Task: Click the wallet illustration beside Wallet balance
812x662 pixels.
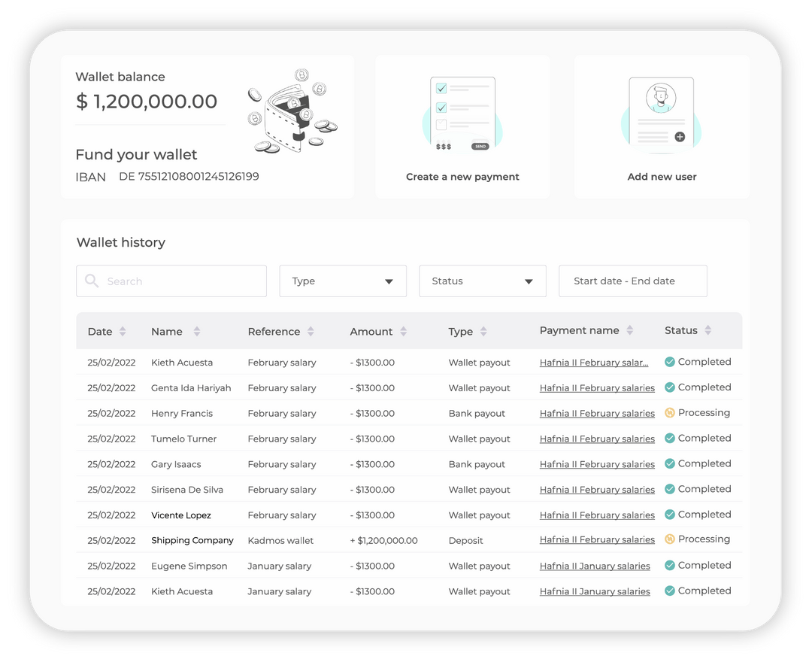Action: coord(292,113)
